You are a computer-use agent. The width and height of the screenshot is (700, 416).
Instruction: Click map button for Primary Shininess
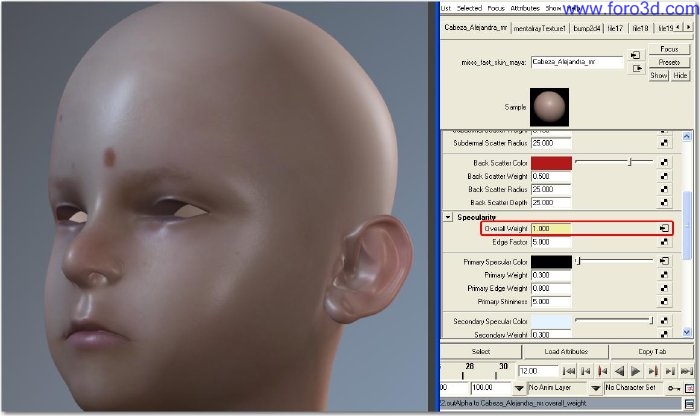coord(664,302)
